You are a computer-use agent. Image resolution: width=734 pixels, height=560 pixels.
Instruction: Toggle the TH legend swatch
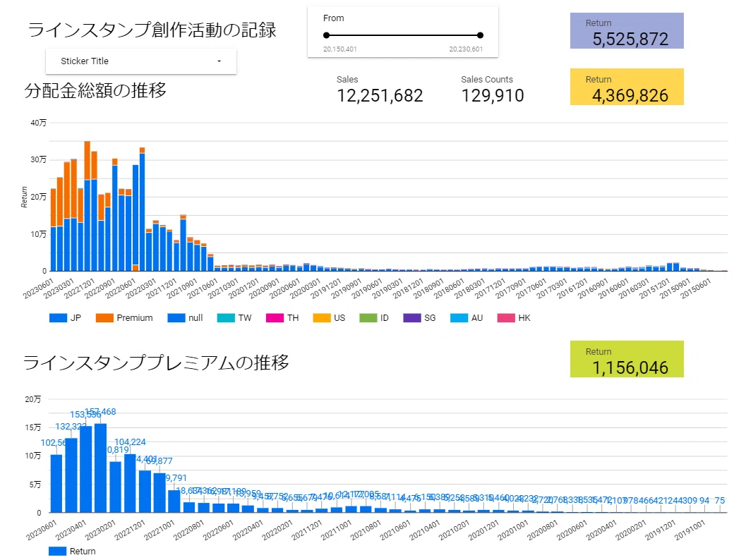[x=275, y=318]
